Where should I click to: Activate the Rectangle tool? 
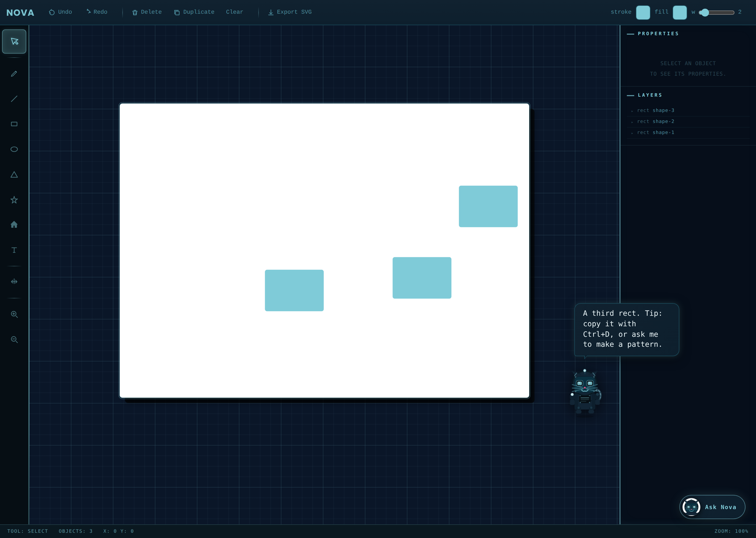coord(14,124)
